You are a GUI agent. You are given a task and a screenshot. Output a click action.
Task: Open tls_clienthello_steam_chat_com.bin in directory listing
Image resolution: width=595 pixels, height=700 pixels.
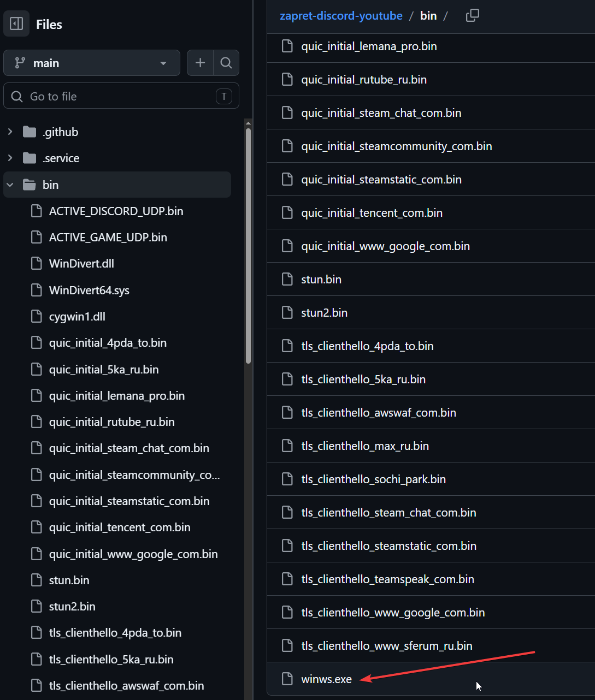388,512
